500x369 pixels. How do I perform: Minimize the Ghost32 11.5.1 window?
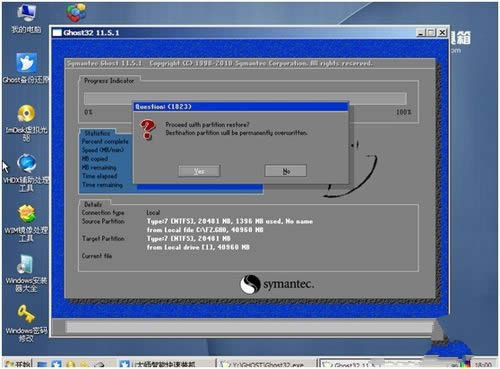tap(421, 33)
